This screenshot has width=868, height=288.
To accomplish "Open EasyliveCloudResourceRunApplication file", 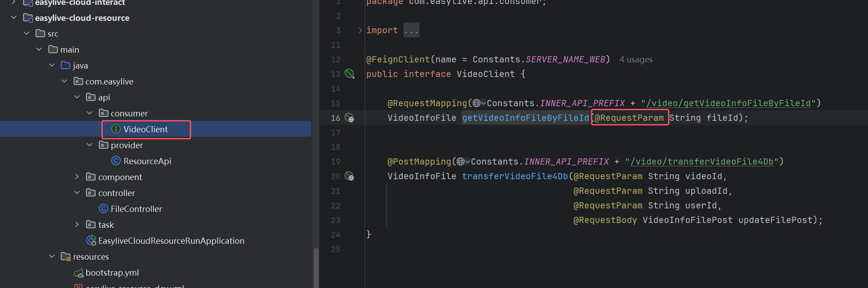I will click(x=171, y=241).
